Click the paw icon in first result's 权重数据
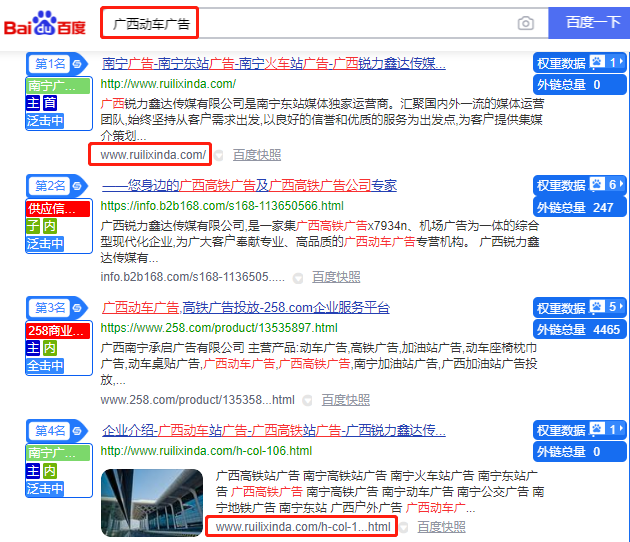This screenshot has width=630, height=542. (597, 62)
